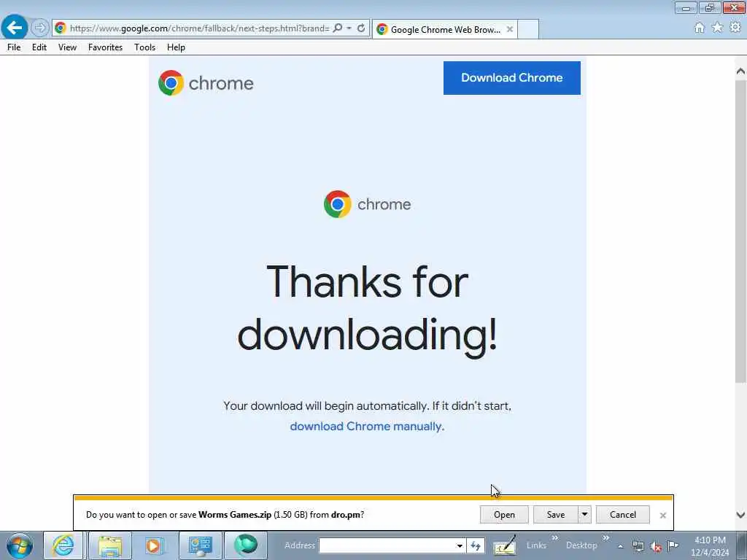Refresh the page with the reload icon

click(361, 28)
